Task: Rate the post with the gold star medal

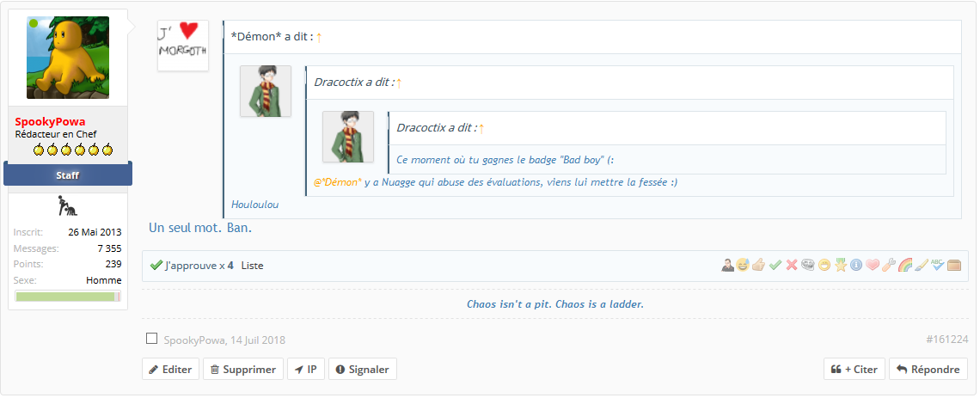Action: (x=841, y=266)
